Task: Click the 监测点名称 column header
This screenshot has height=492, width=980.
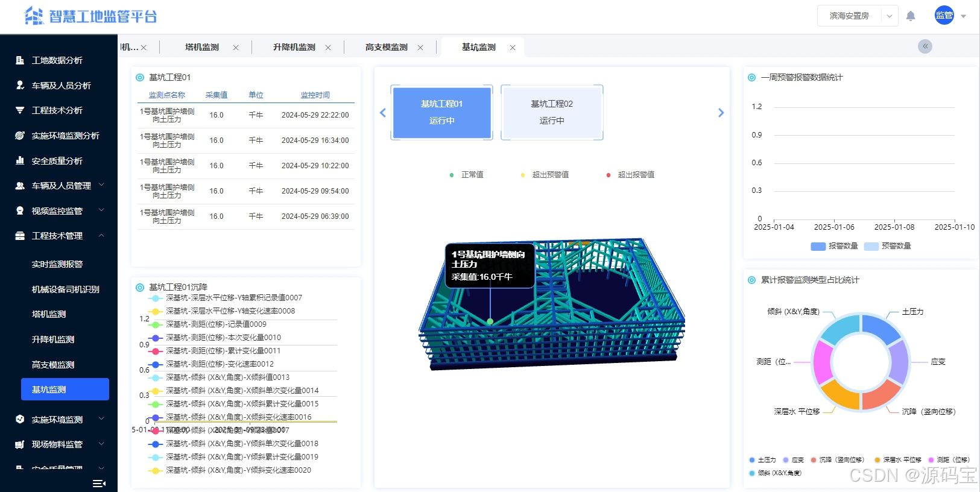Action: [x=167, y=95]
